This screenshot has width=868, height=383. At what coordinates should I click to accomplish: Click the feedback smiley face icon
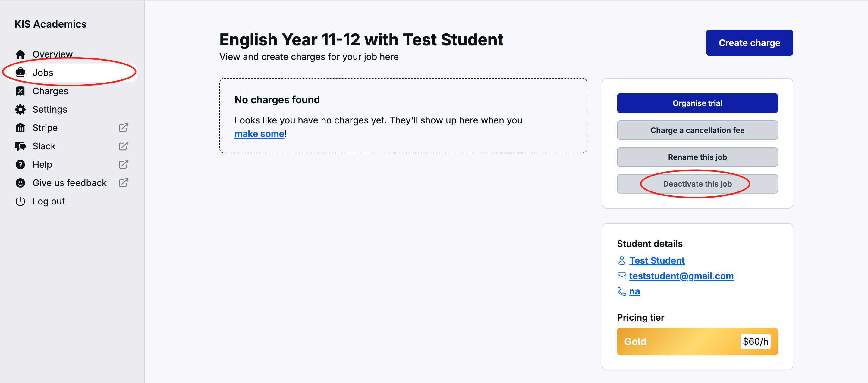20,183
